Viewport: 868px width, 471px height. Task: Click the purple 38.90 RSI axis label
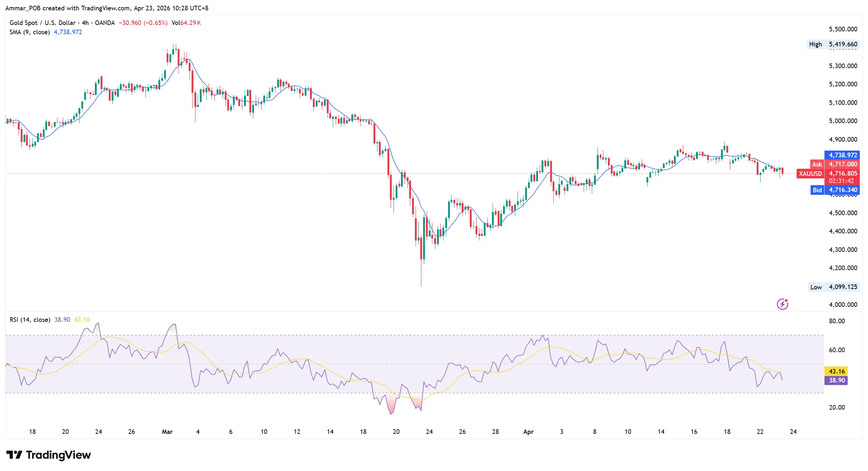point(837,380)
